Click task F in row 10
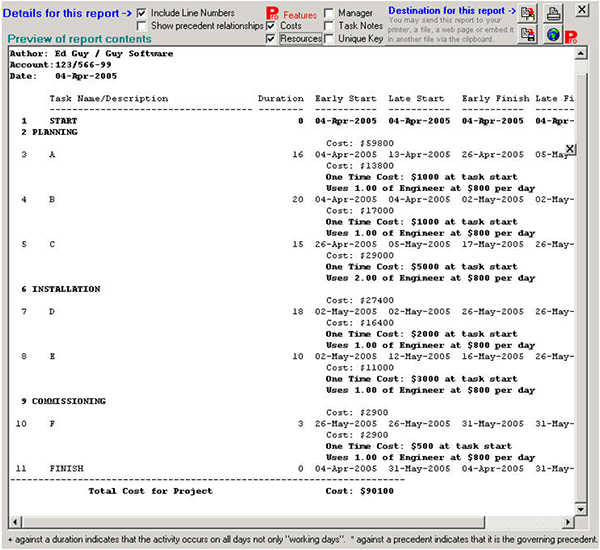Screen dimensions: 600x550 (52, 424)
